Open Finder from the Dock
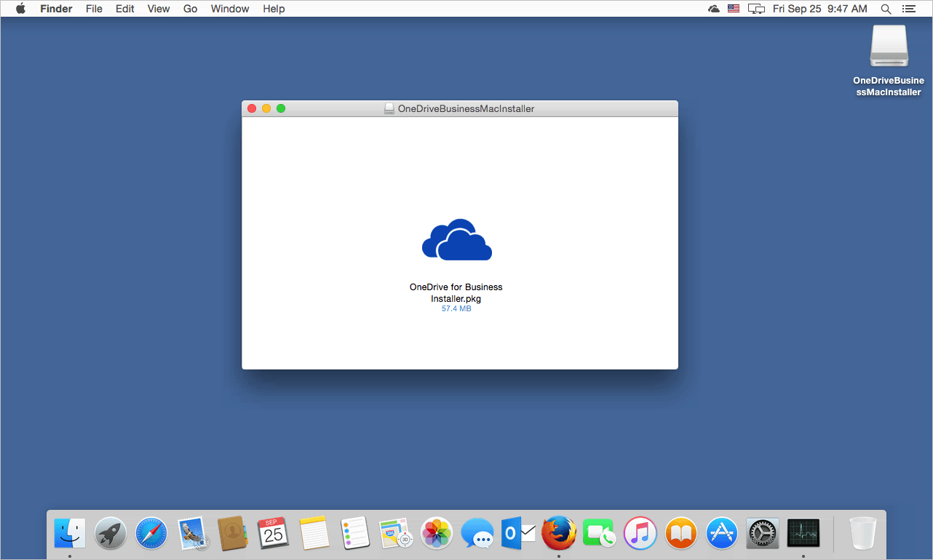Image resolution: width=933 pixels, height=560 pixels. pyautogui.click(x=70, y=534)
